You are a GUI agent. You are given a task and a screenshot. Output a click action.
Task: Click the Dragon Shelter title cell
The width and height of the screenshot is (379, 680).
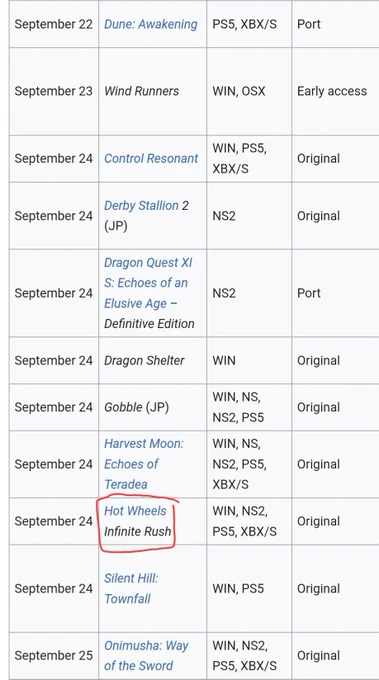tap(153, 360)
